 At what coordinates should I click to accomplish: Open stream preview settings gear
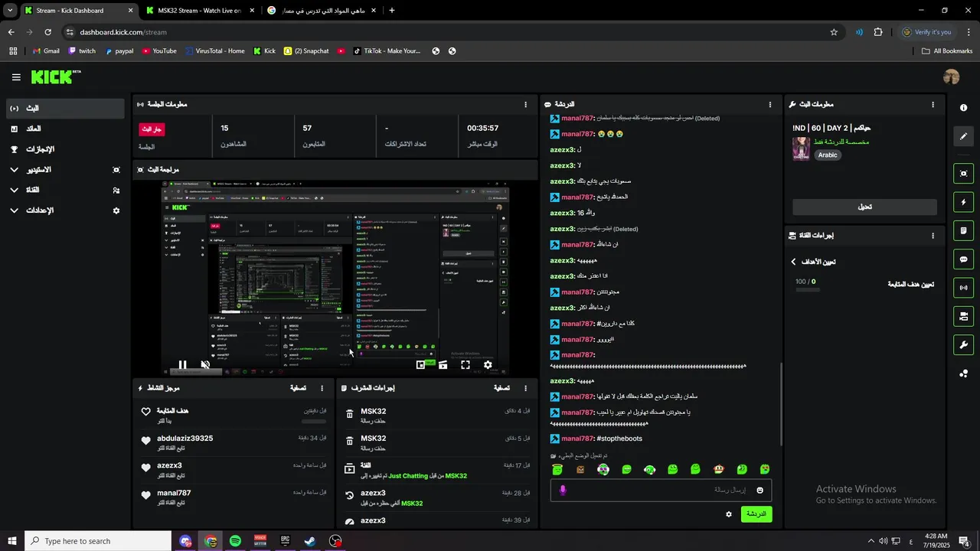coord(488,365)
